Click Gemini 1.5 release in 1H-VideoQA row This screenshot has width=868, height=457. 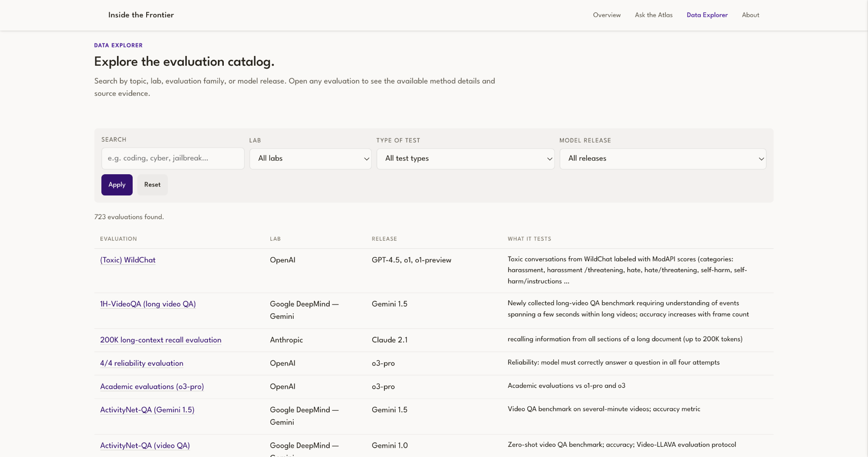(389, 304)
